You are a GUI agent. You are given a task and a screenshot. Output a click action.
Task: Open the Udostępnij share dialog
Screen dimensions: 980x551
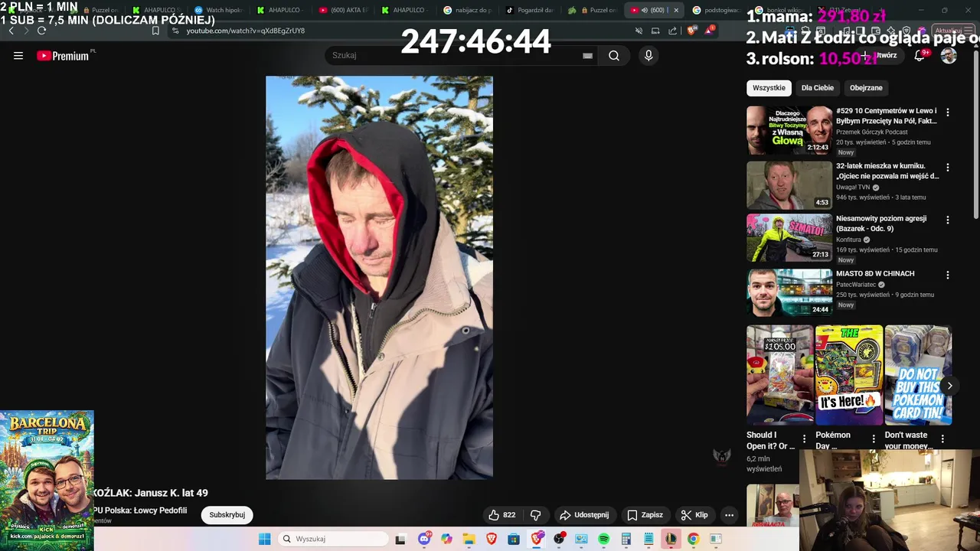(x=584, y=515)
